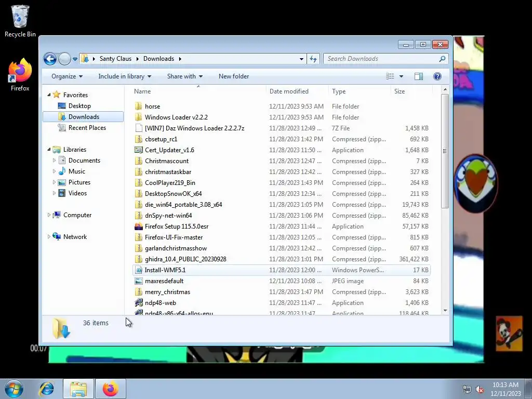Click the New folder button
Viewport: 532px width, 399px height.
tap(234, 76)
